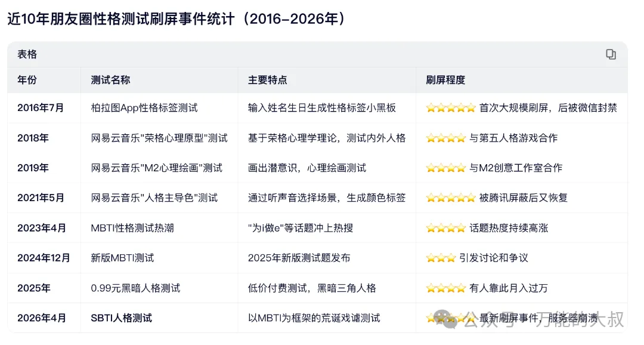This screenshot has width=644, height=345.
Task: Click the 2026年4月 year cell
Action: click(x=42, y=318)
